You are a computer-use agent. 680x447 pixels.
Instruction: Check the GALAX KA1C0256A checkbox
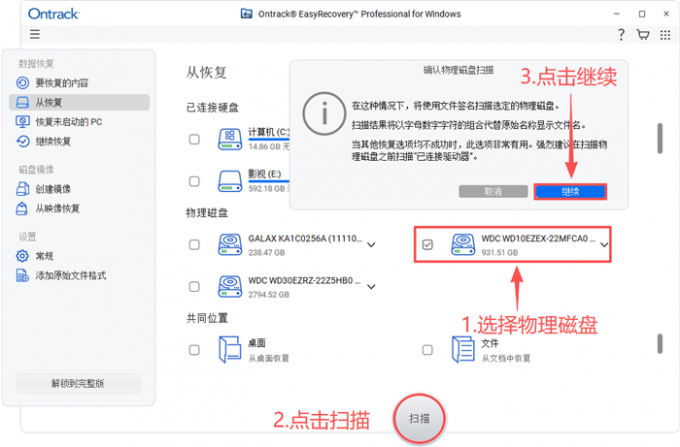[194, 245]
